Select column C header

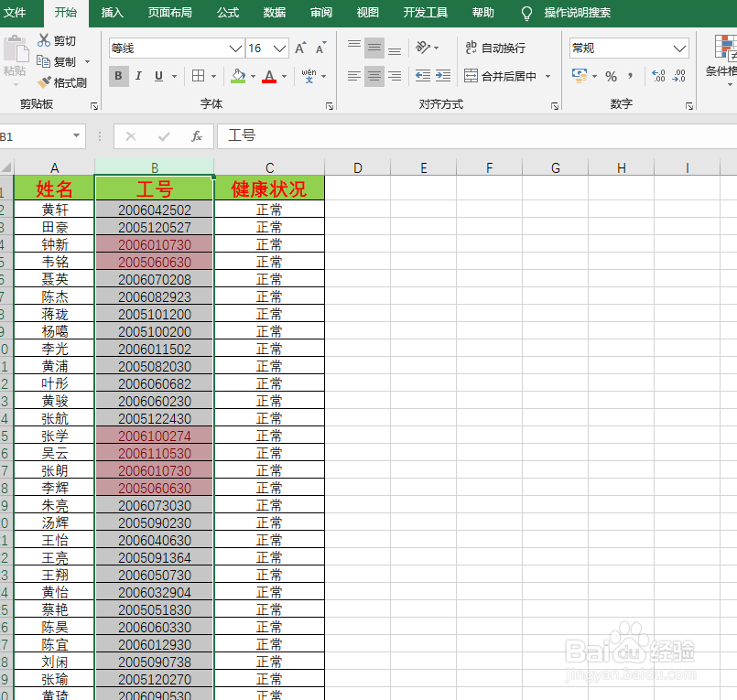(269, 167)
